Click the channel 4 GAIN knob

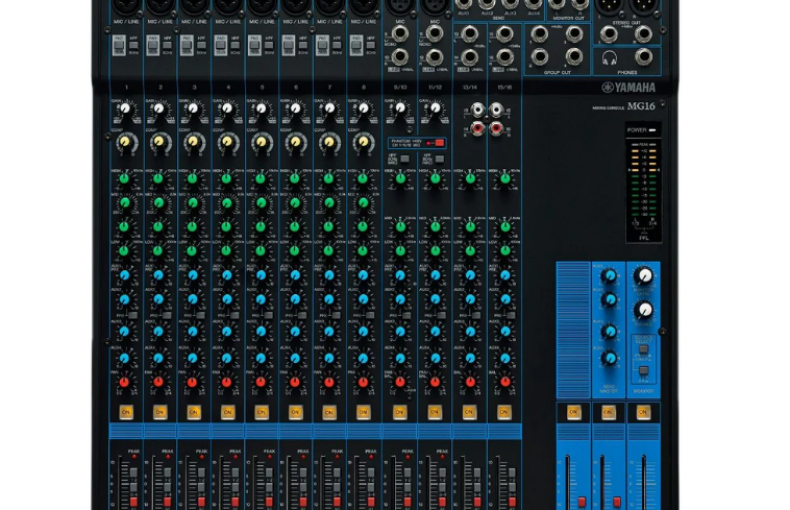[227, 109]
